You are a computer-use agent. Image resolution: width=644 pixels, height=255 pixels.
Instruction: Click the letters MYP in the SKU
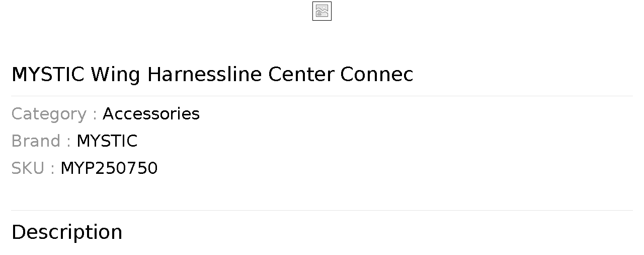(77, 168)
